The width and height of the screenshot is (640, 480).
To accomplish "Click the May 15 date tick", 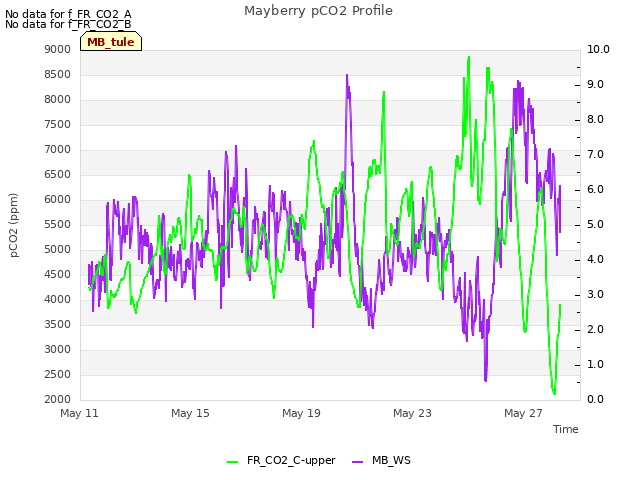I will (x=190, y=413).
